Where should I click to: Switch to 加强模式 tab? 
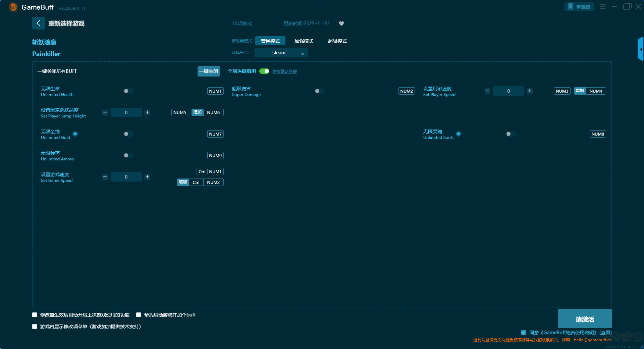tap(304, 41)
